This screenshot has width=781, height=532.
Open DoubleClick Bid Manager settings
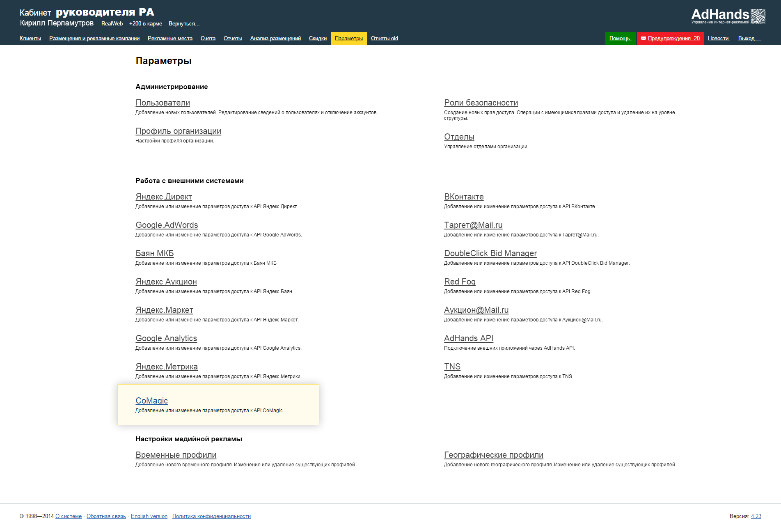[x=490, y=253]
